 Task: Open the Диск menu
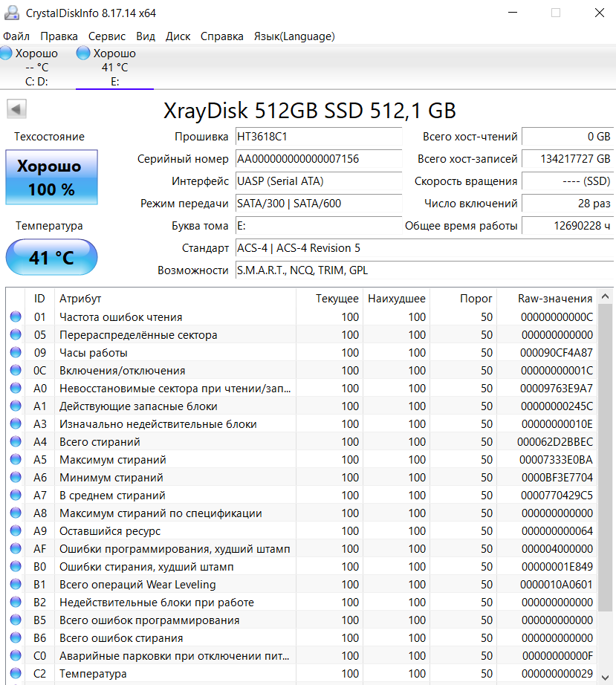[178, 36]
